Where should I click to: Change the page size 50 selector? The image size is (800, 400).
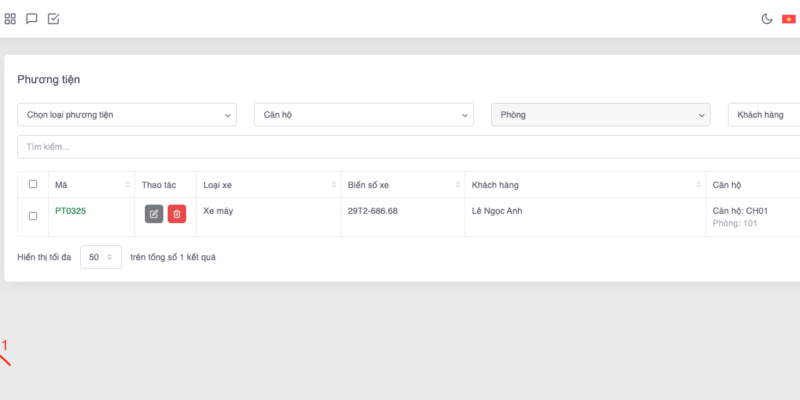101,257
